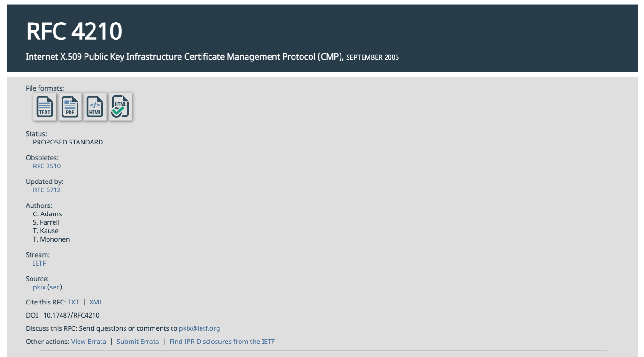Image resolution: width=644 pixels, height=357 pixels.
Task: Get the TXT citation for this RFC
Action: pos(73,302)
